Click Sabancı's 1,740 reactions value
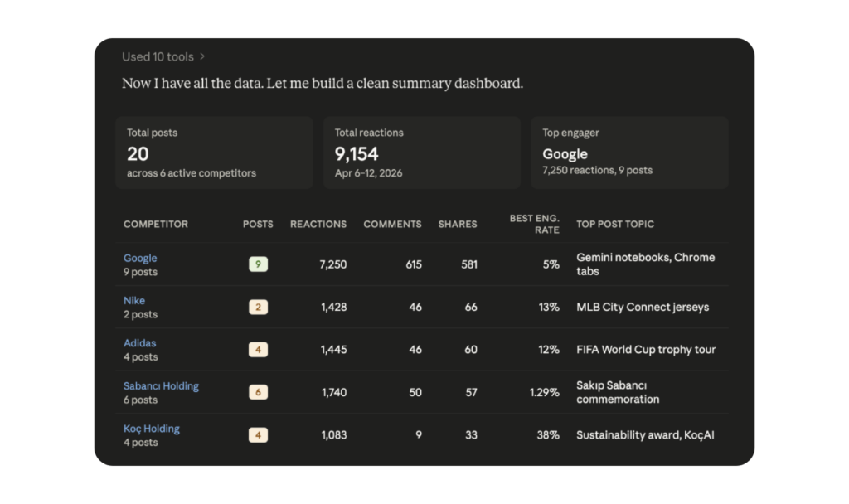 tap(334, 393)
